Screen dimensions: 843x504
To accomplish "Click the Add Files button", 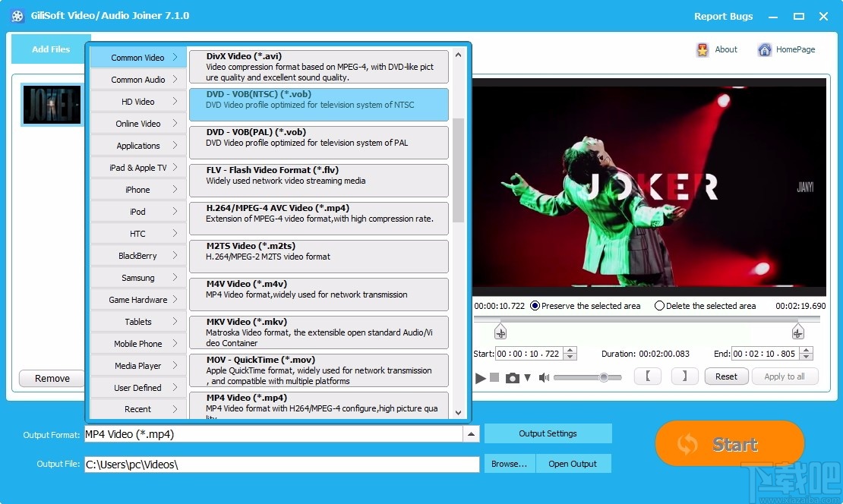I will point(50,49).
